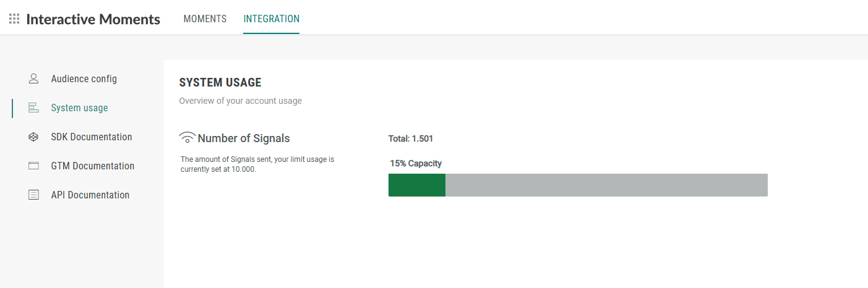Click the Number of Signals heading
The height and width of the screenshot is (288, 868).
(x=244, y=138)
